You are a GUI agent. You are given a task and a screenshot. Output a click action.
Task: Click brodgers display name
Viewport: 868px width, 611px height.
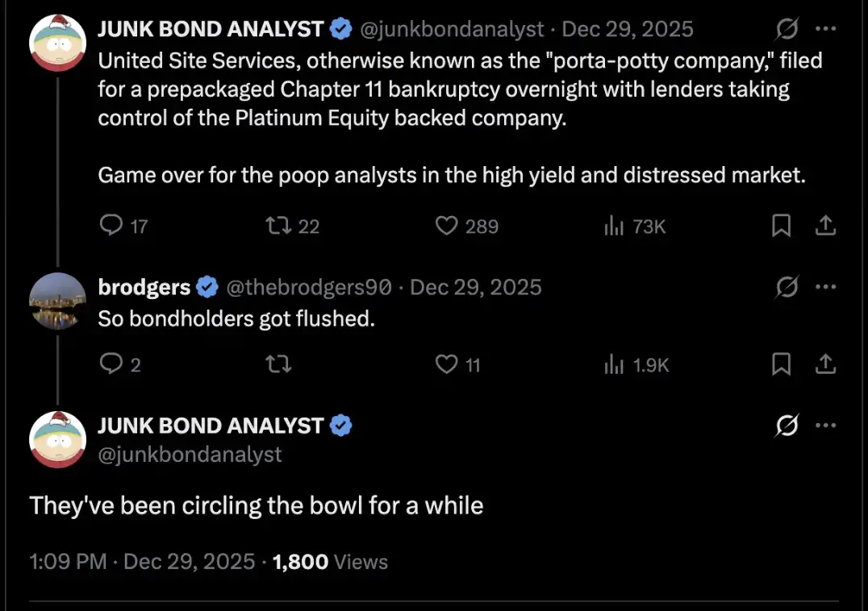pos(144,287)
